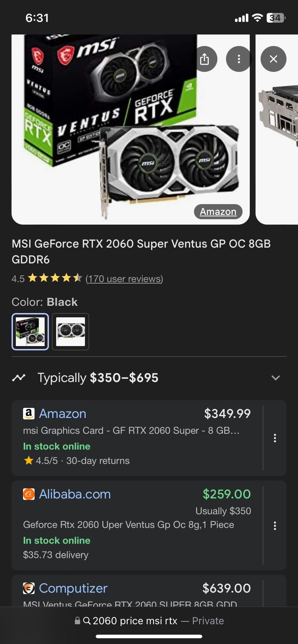Open options for the Alibaba.com $259.00 listing
Image resolution: width=298 pixels, height=644 pixels.
coord(275,526)
